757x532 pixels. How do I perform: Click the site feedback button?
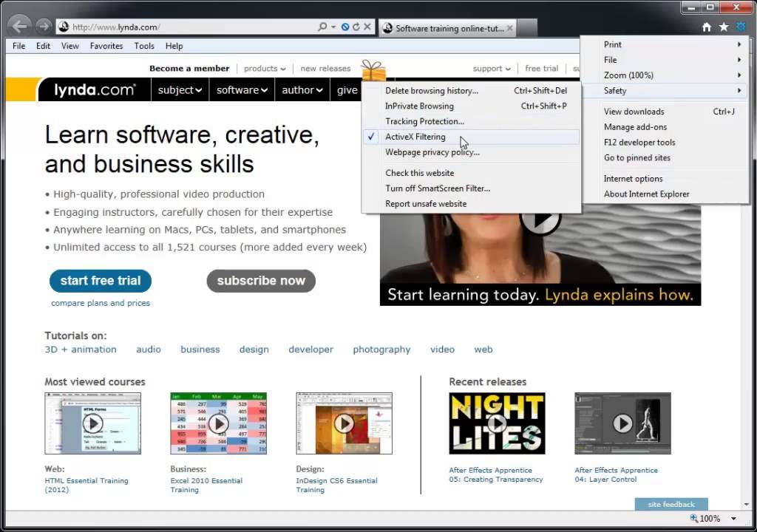tap(671, 504)
